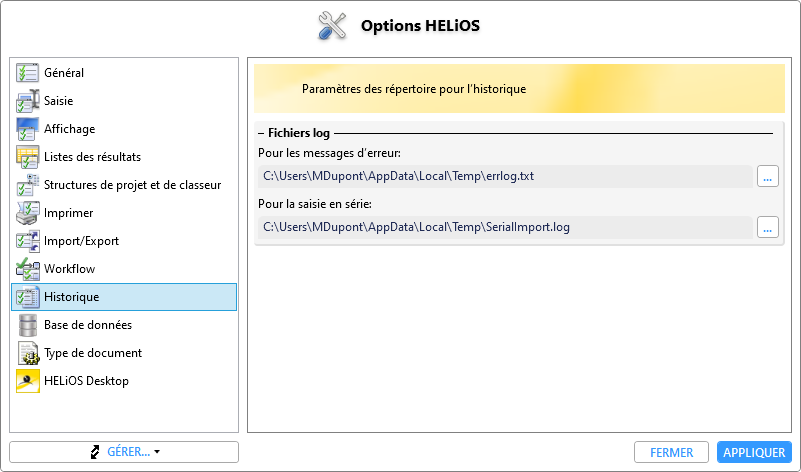Open the GÉRER dropdown arrow
Viewport: 801px width, 472px height.
[x=157, y=452]
